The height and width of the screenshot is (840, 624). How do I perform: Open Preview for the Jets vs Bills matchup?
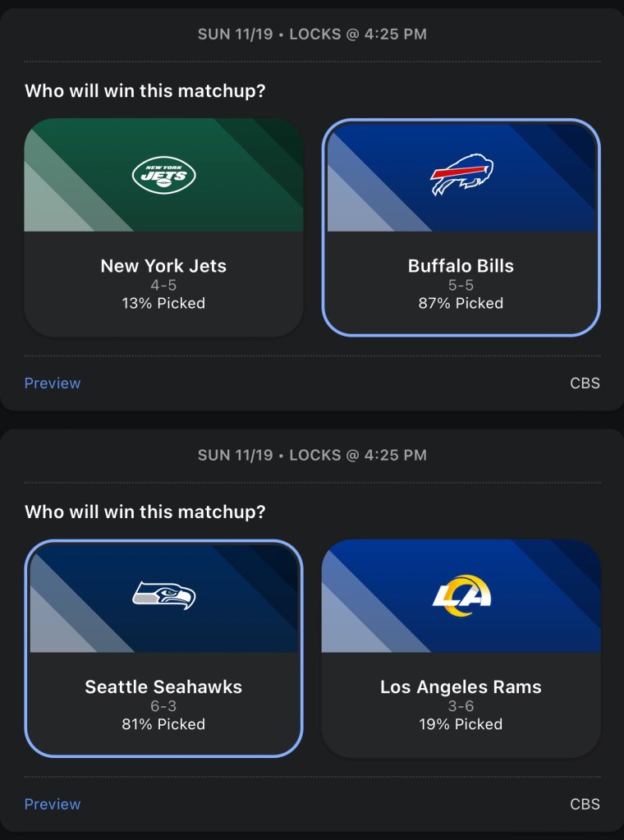53,383
